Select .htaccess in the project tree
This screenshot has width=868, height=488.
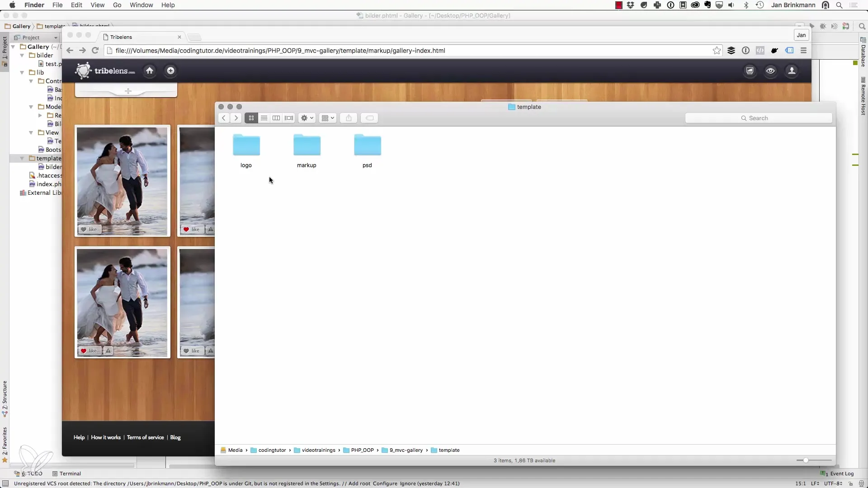[x=45, y=175]
